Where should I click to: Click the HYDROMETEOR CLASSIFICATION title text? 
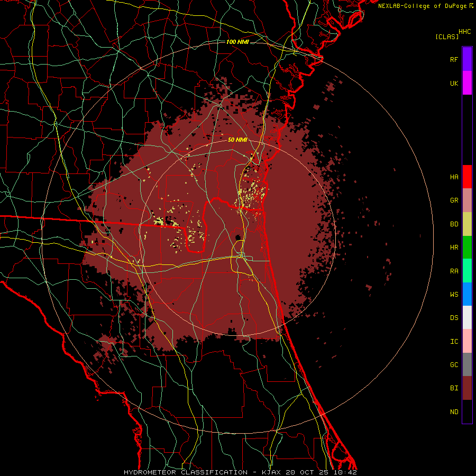[x=186, y=472]
